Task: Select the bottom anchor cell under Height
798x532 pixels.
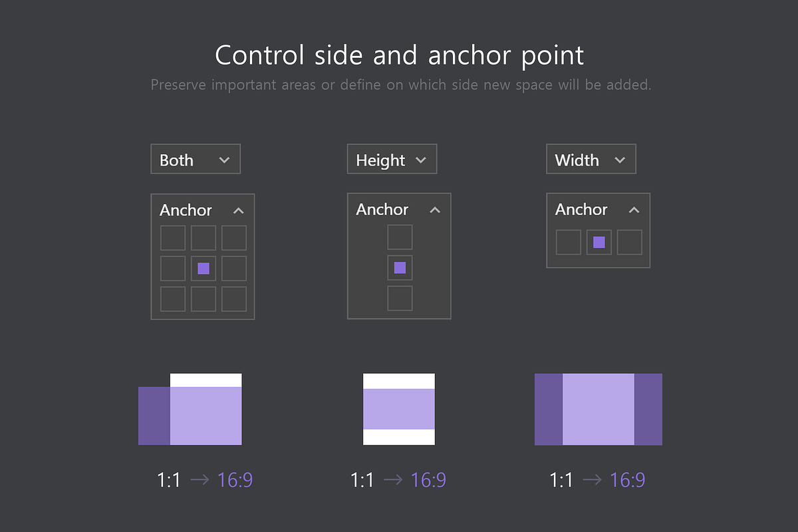Action: 400,298
